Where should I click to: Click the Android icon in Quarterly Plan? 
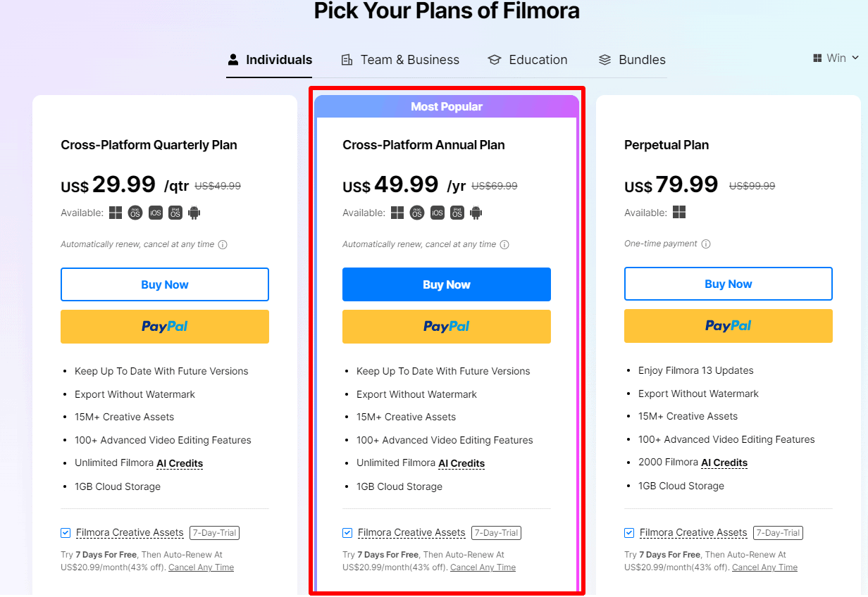tap(194, 213)
